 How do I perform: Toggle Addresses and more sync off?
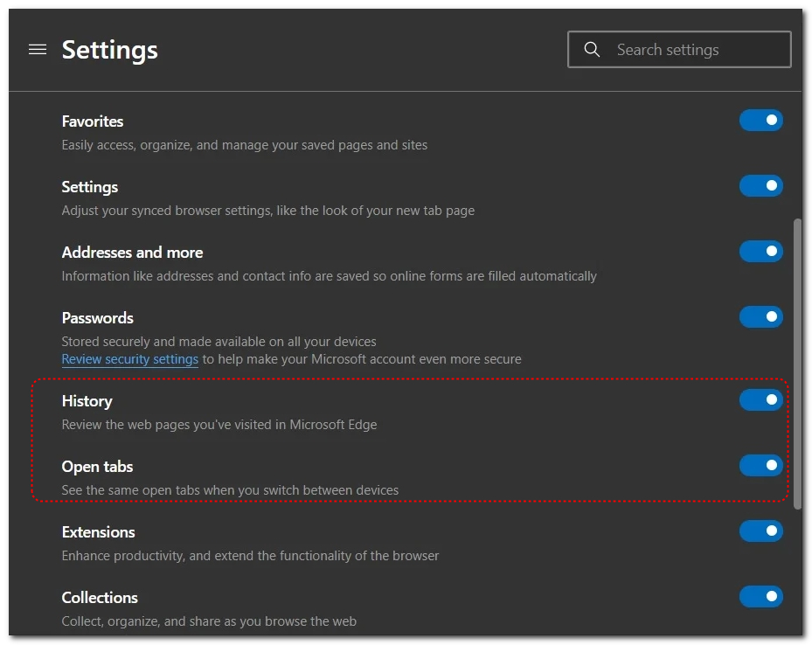760,252
